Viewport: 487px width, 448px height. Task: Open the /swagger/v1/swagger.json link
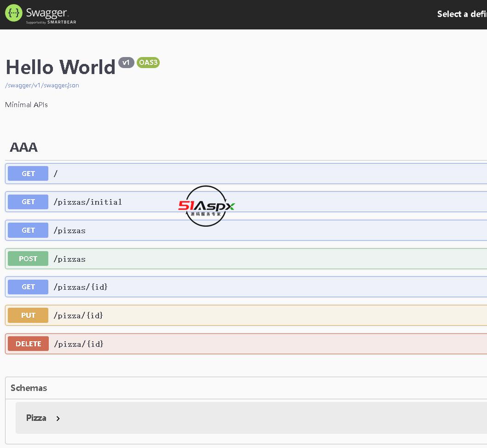point(42,86)
